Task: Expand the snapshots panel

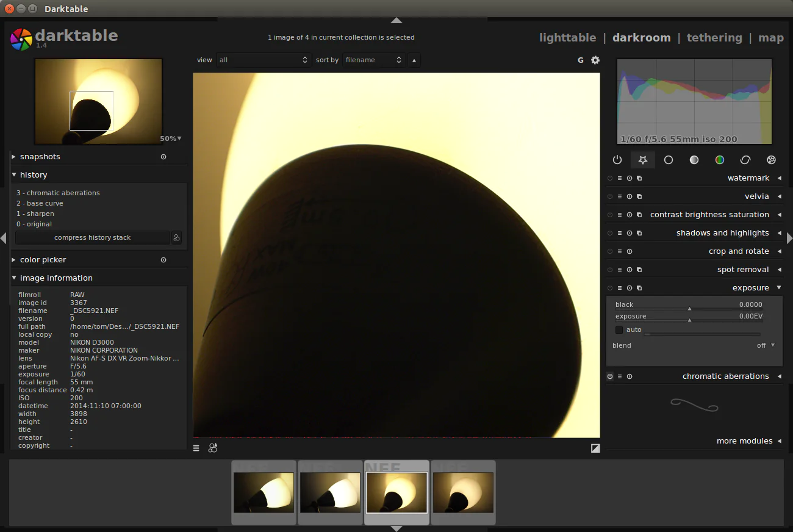Action: [x=14, y=157]
